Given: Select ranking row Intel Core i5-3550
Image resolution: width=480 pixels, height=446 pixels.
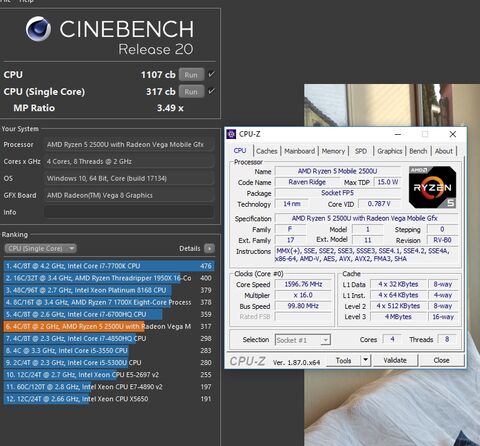Looking at the screenshot, I should (109, 350).
